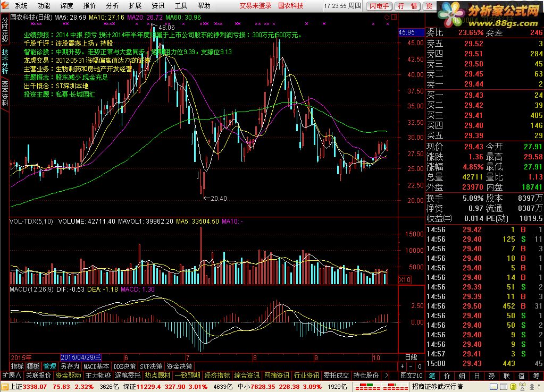Click the 闪电手 button
Viewport: 544px width, 392px height.
379,6
